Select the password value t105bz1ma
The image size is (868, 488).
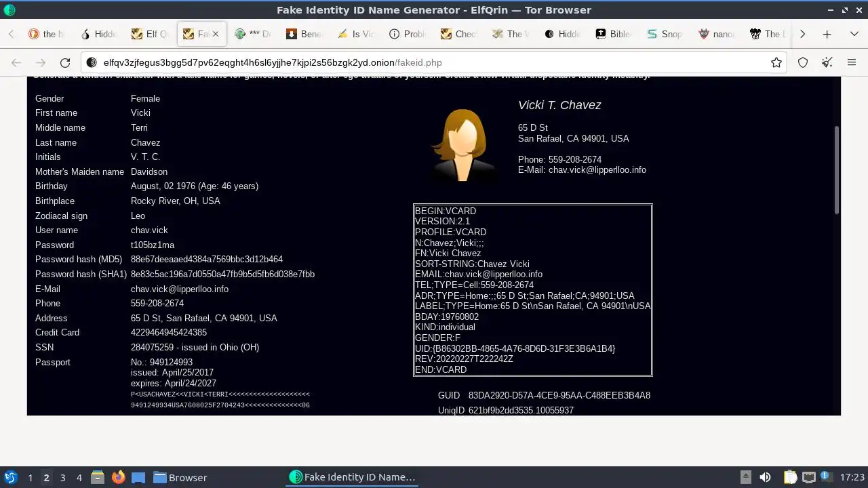[x=153, y=245]
